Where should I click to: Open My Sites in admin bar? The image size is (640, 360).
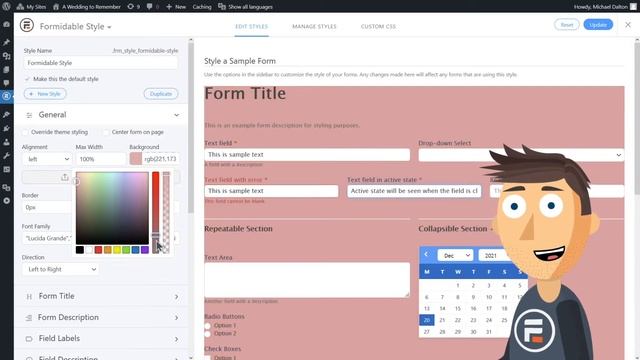pos(31,7)
